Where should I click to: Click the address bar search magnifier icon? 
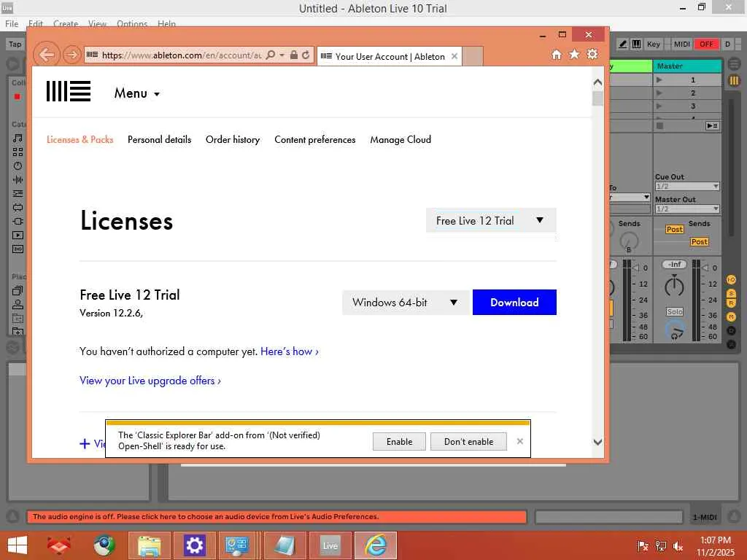[x=270, y=55]
